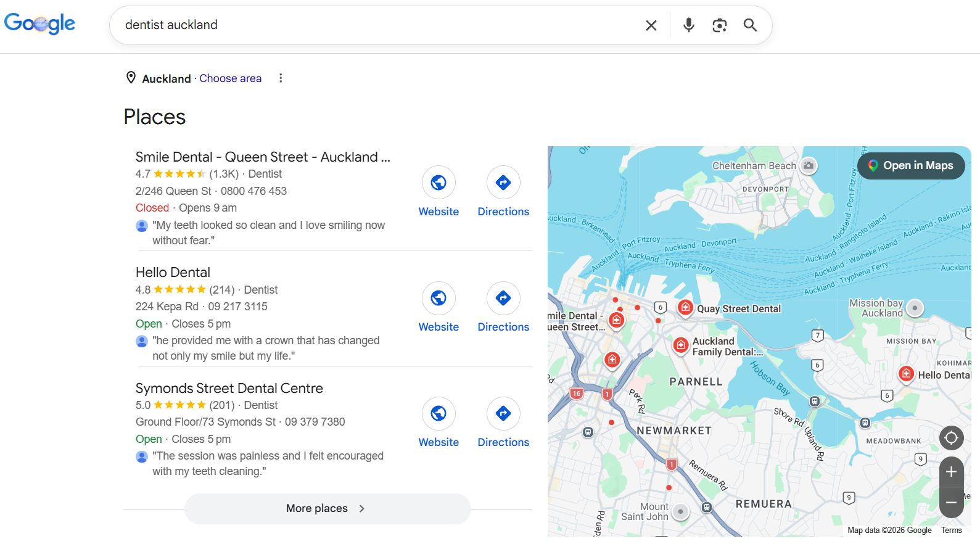
Task: Select Smile Dental Queen Street map pin
Action: coord(616,320)
